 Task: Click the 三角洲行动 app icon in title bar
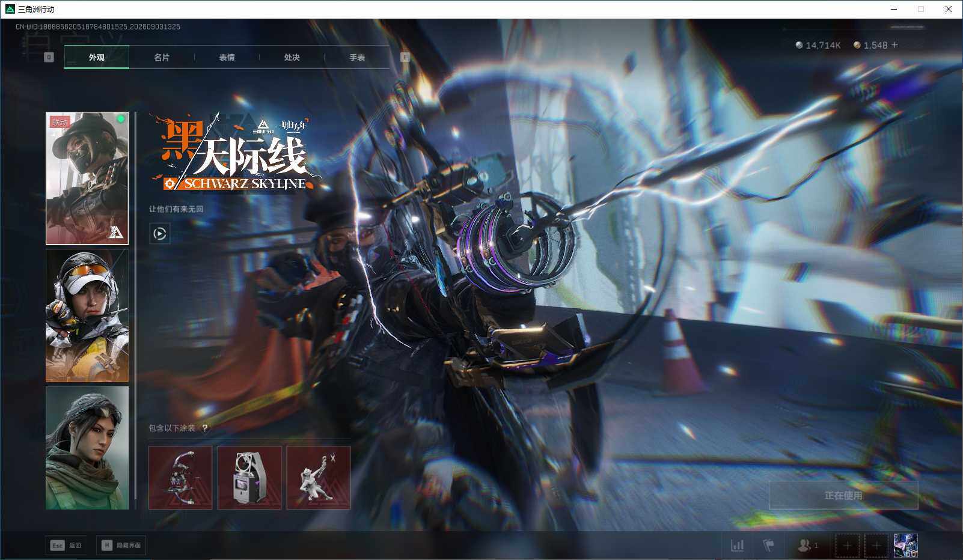coord(10,9)
